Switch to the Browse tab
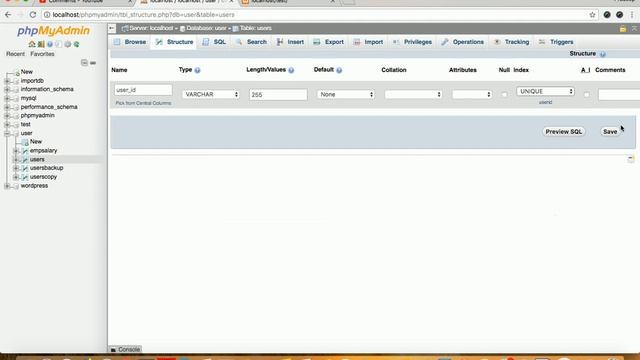The width and height of the screenshot is (640, 360). coord(130,42)
